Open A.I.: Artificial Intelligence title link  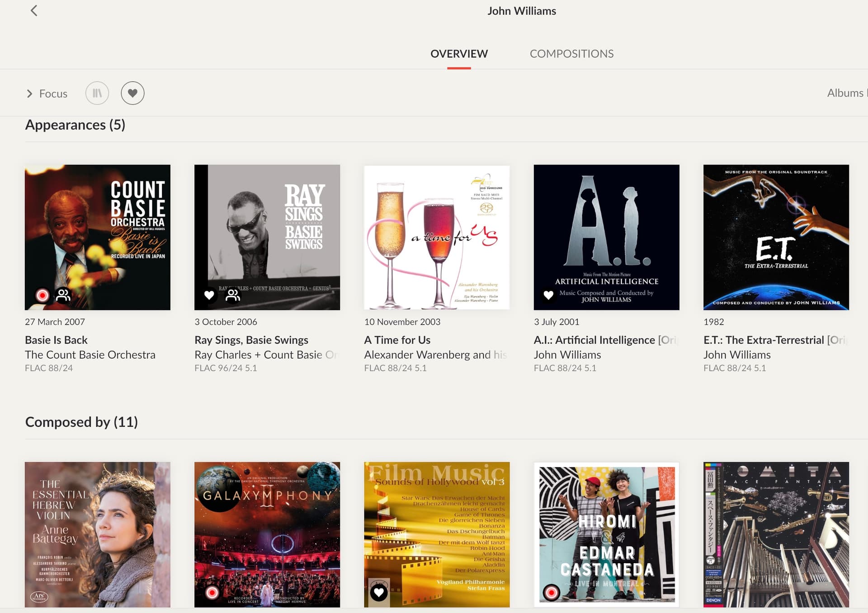point(605,340)
